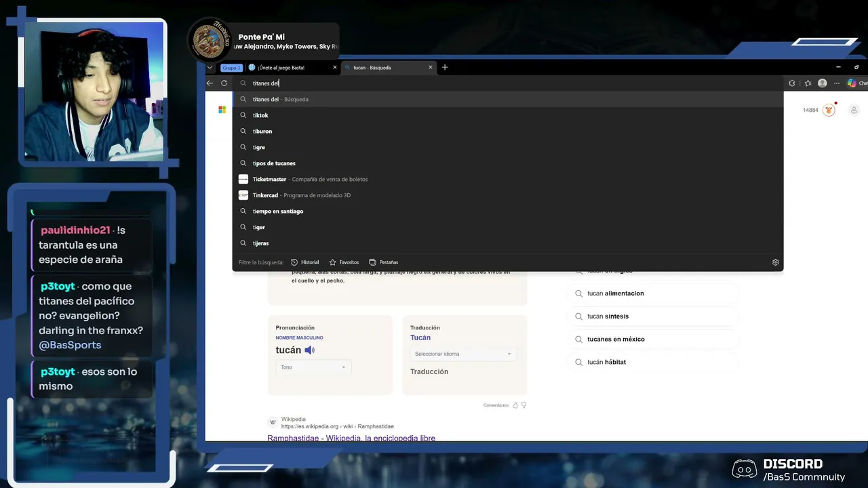Click the search icon beside 'tiktok' suggestion
This screenshot has height=488, width=868.
(x=243, y=115)
